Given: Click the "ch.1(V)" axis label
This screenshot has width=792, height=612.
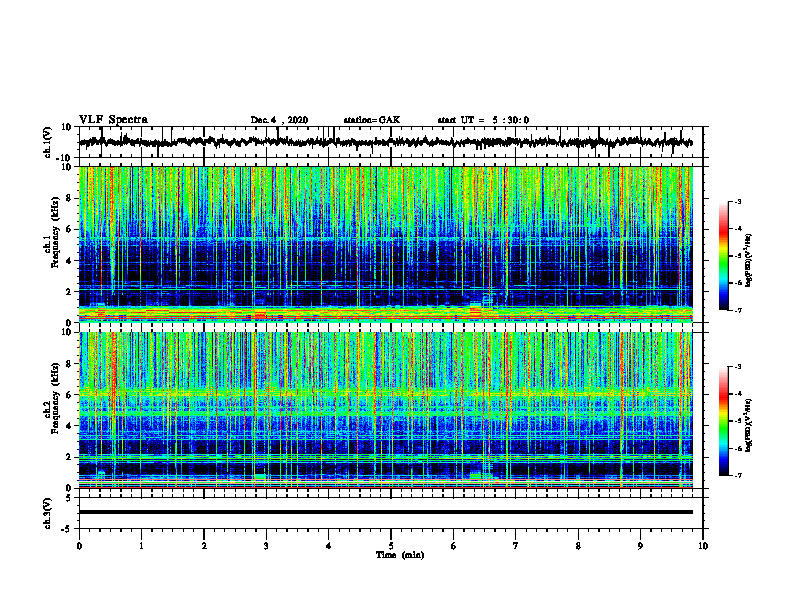Looking at the screenshot, I should pyautogui.click(x=48, y=142).
